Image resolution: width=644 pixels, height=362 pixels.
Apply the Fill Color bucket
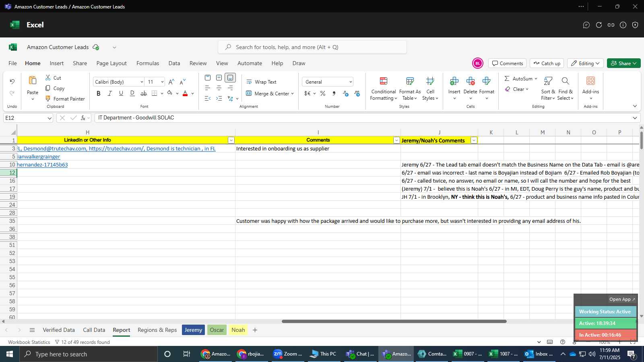pyautogui.click(x=170, y=93)
